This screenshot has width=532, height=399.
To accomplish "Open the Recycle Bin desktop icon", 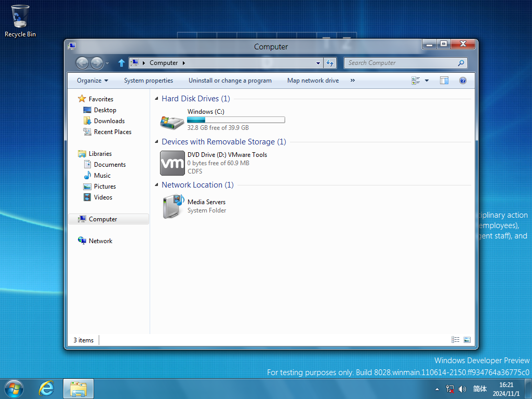I will pos(20,21).
